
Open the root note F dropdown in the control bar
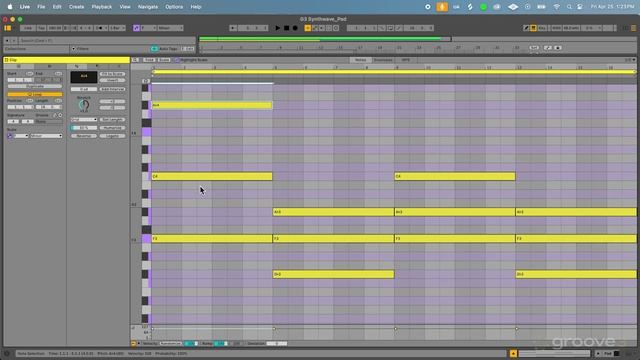149,28
